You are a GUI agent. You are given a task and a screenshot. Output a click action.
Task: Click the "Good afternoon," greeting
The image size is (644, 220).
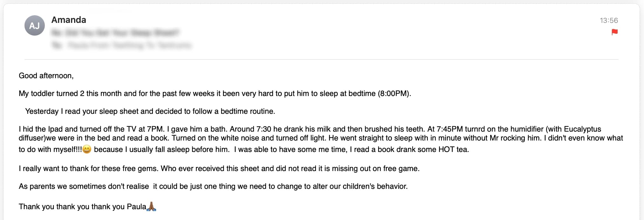(46, 76)
